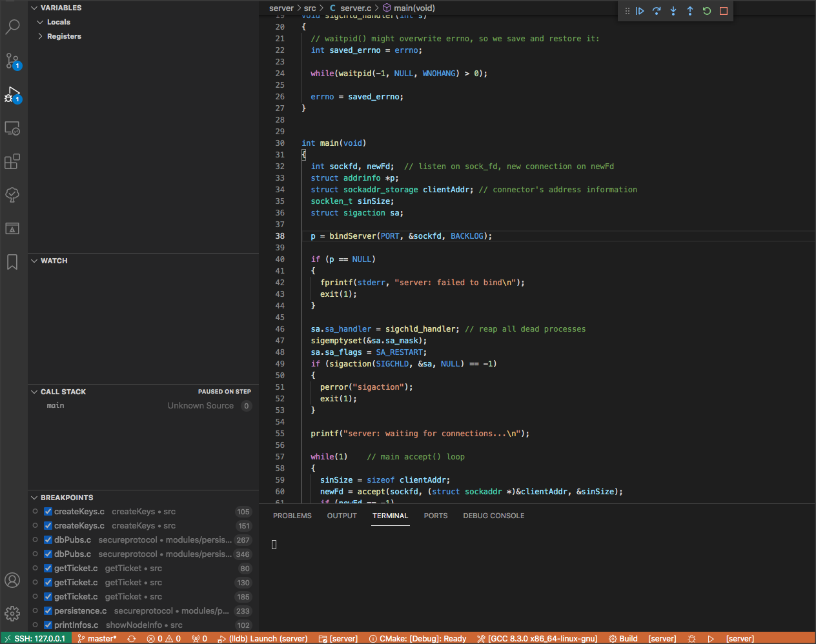Open the tree-shaped Test view icon
The image size is (816, 644).
click(12, 195)
